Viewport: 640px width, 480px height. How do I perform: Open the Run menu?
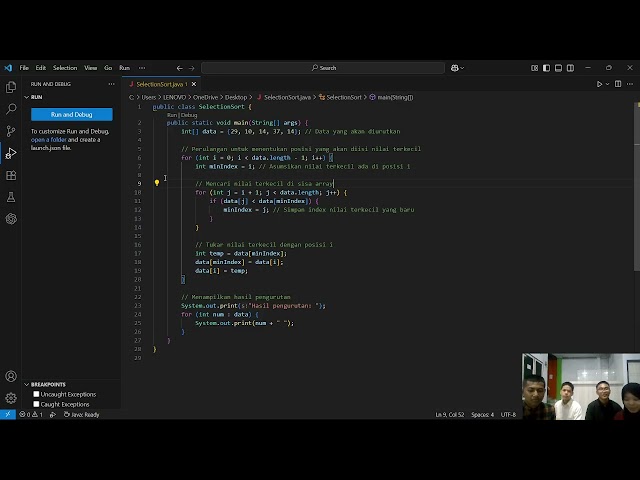point(124,68)
